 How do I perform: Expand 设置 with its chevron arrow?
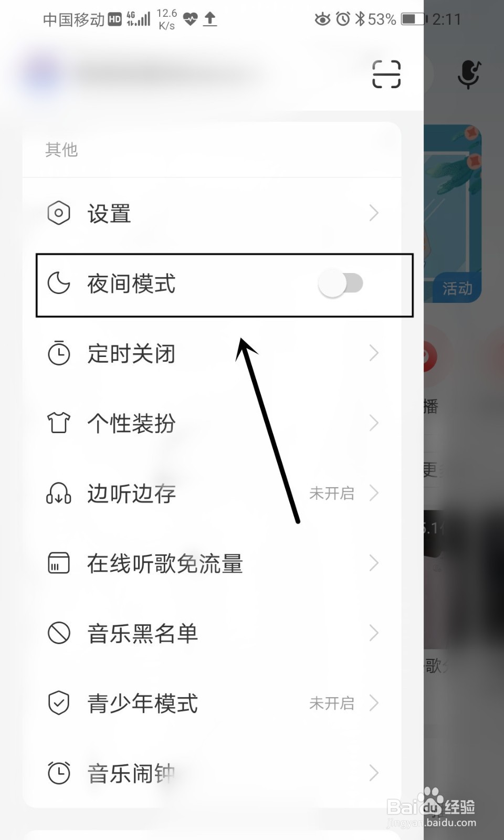[x=374, y=213]
